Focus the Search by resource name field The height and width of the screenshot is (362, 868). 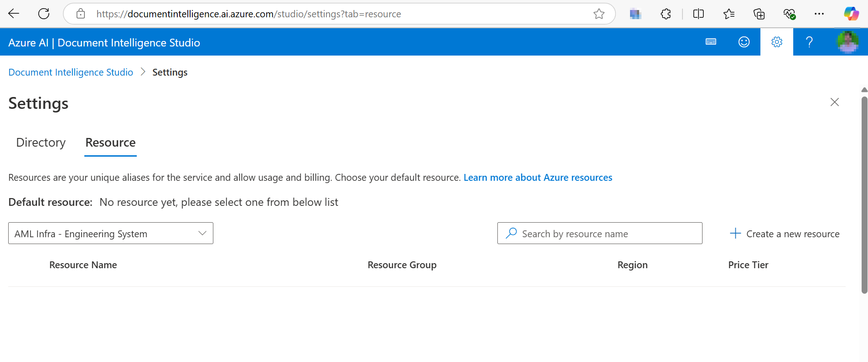(x=600, y=233)
